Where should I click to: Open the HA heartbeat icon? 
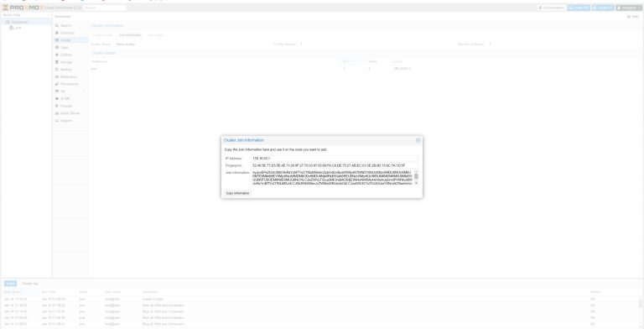[x=57, y=91]
